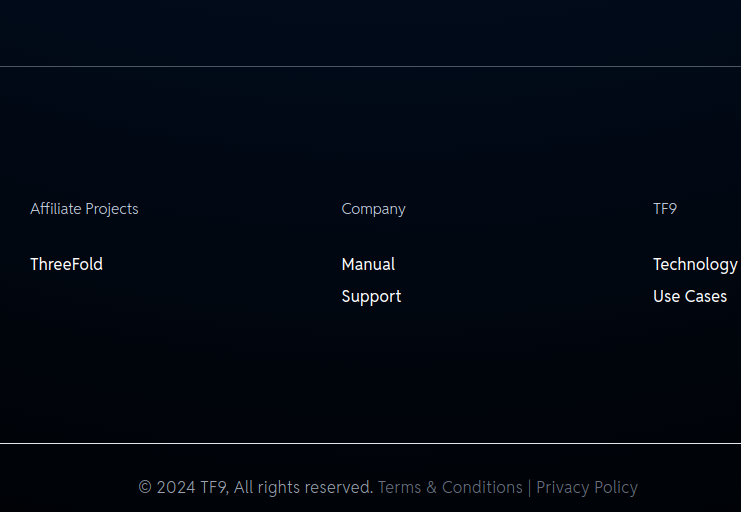
Task: Open the Support link under Company
Action: (371, 296)
